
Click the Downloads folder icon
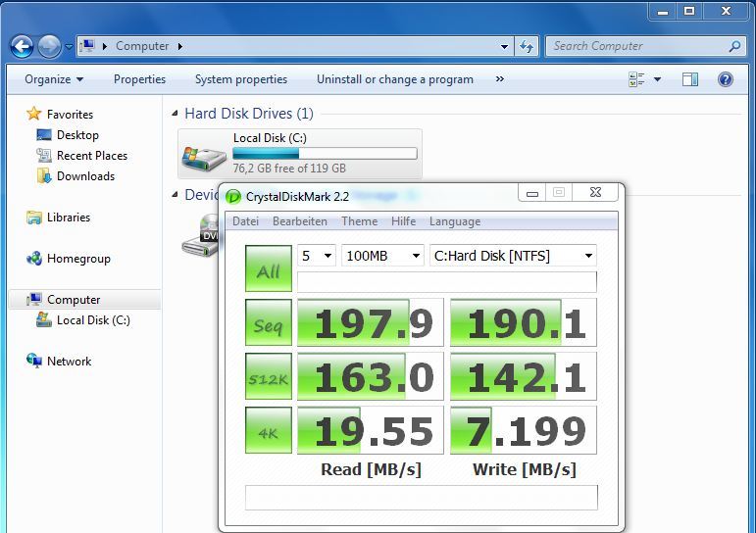(44, 176)
